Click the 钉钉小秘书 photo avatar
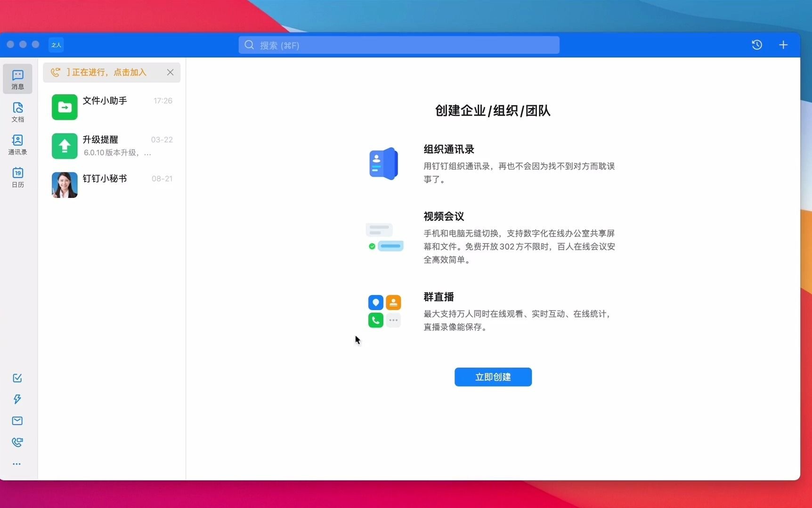812x508 pixels. [65, 185]
